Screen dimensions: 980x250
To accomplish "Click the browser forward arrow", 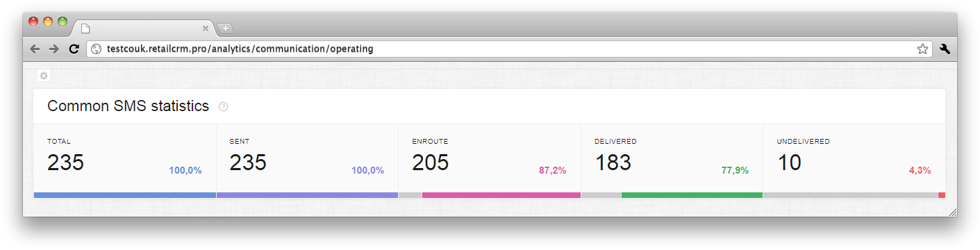I will (53, 49).
